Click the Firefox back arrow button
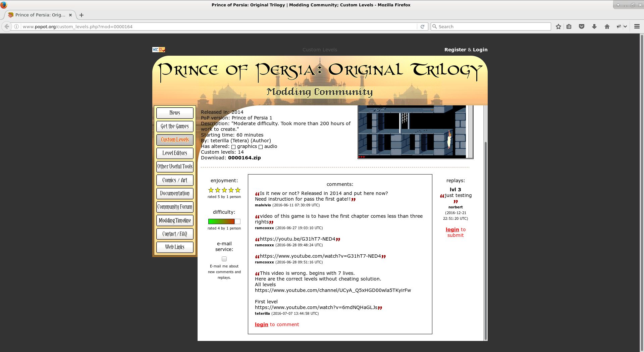The image size is (644, 352). 7,27
